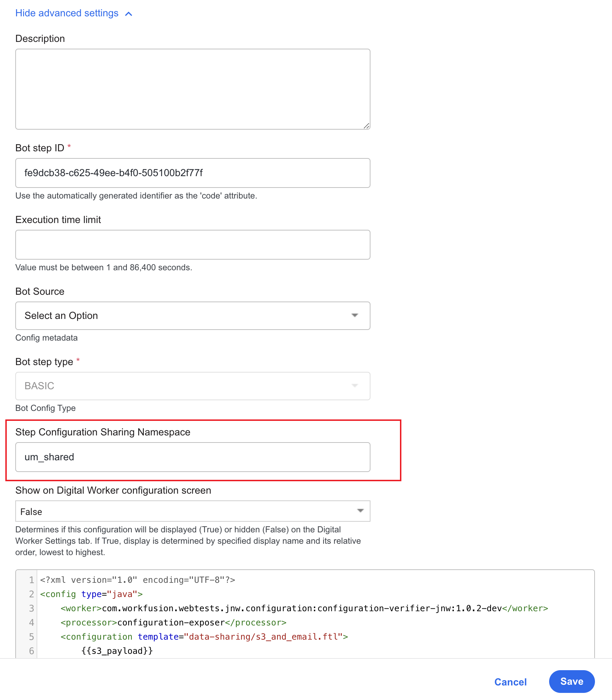
Task: Click the configuration template line in editor
Action: coord(204,637)
